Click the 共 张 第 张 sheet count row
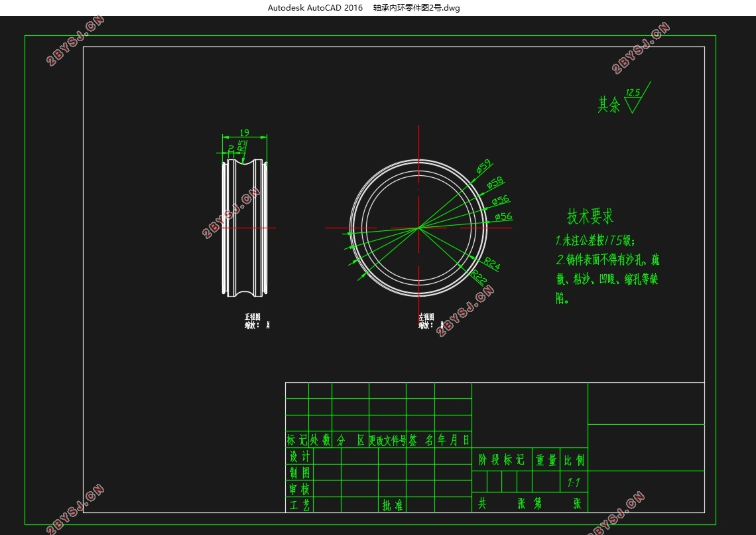The height and width of the screenshot is (535, 756). pyautogui.click(x=529, y=503)
